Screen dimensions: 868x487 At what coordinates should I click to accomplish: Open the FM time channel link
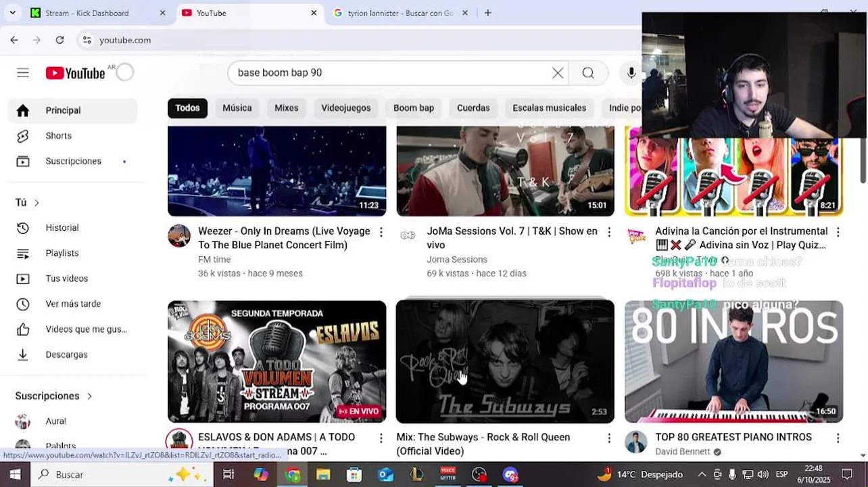tap(214, 260)
